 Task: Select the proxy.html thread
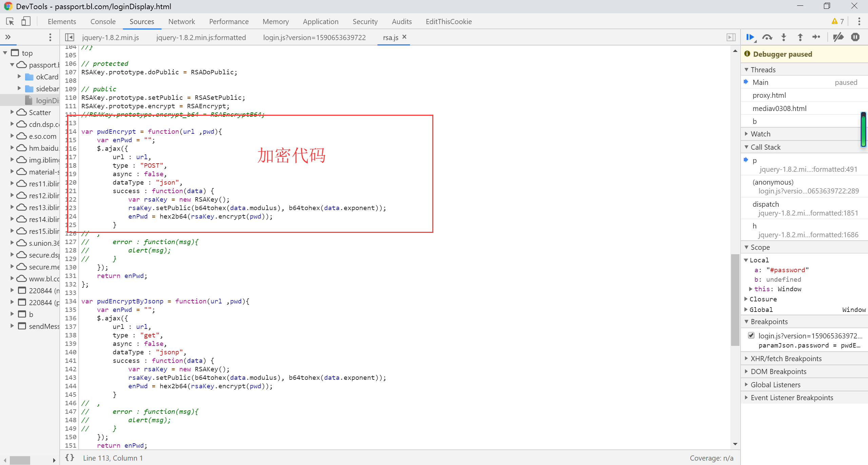[x=769, y=95]
